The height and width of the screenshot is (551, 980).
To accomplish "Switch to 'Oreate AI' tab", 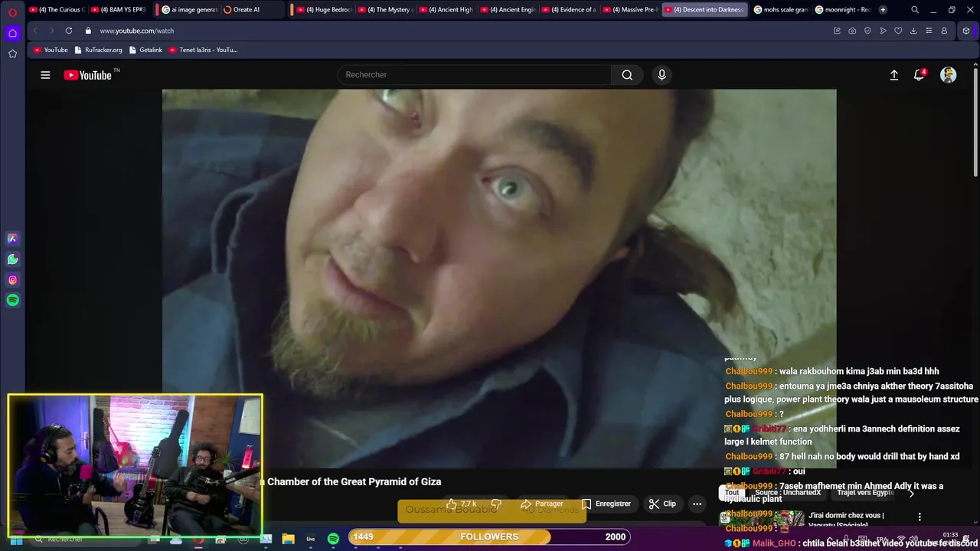I will pyautogui.click(x=251, y=10).
